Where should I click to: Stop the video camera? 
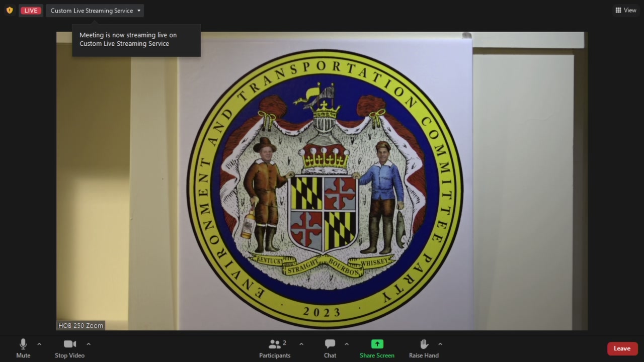pos(69,348)
